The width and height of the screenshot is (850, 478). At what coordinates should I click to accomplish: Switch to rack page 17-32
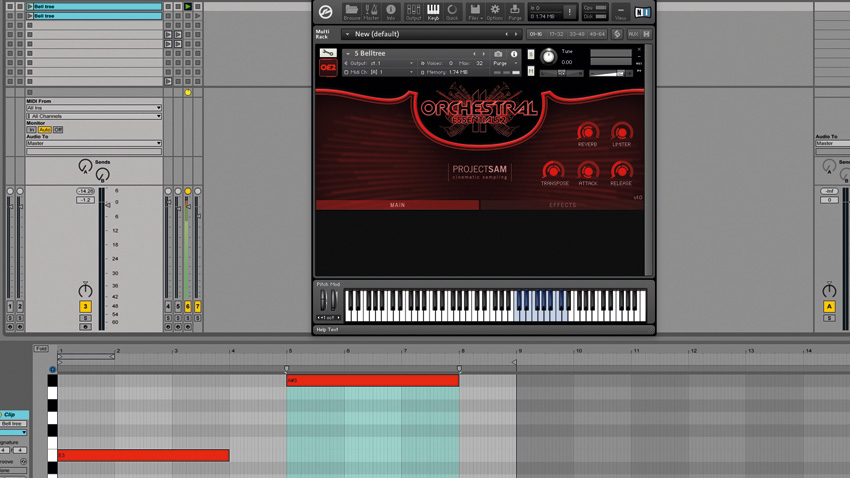[x=556, y=34]
